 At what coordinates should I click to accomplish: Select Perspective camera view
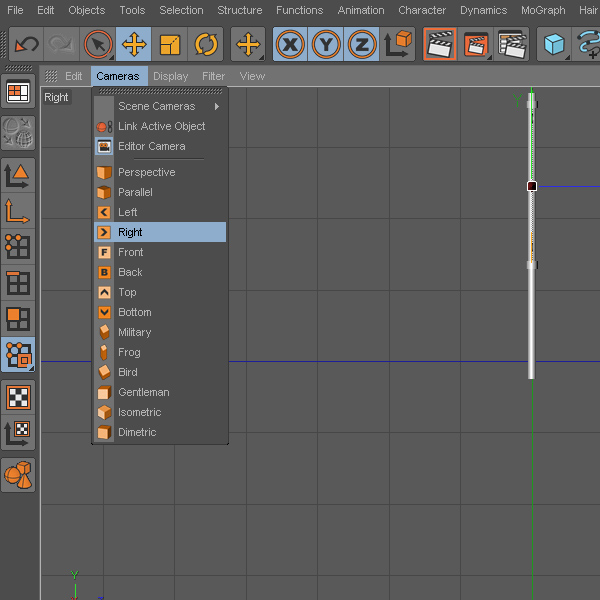point(160,172)
